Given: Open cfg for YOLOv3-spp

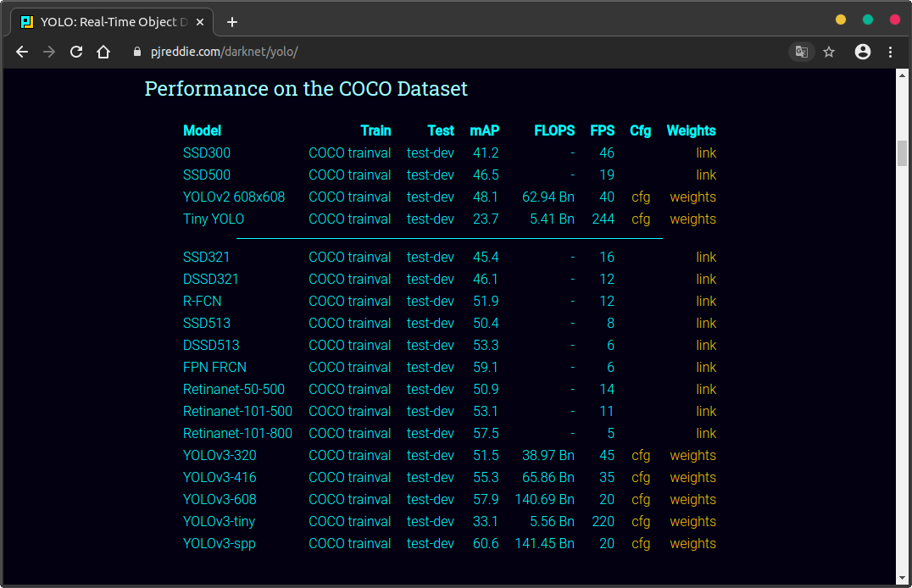Looking at the screenshot, I should [x=641, y=544].
